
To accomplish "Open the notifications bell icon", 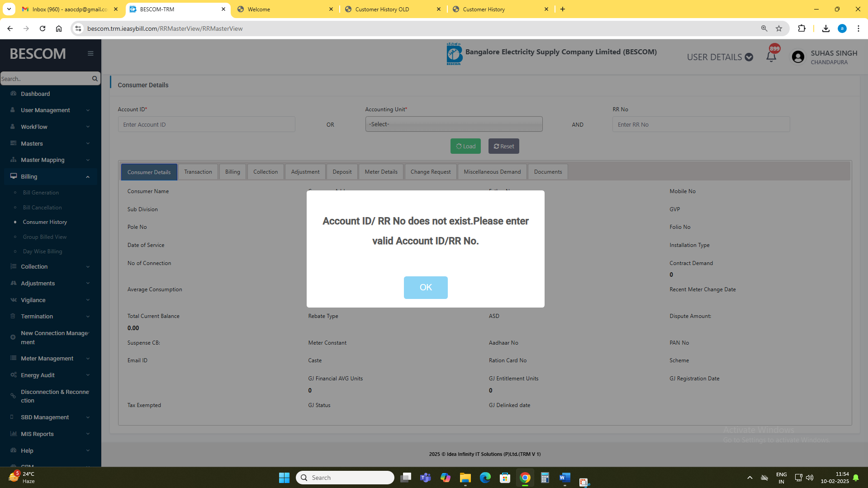I will coord(771,57).
